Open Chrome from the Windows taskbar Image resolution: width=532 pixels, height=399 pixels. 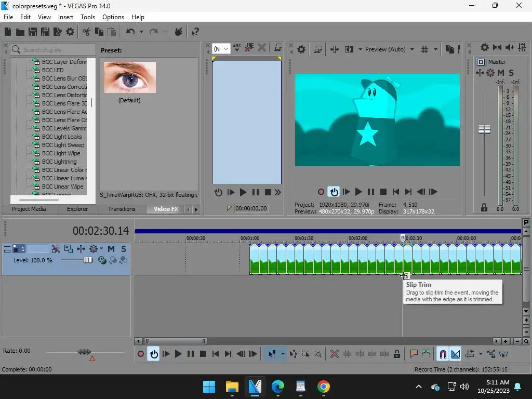tap(323, 387)
